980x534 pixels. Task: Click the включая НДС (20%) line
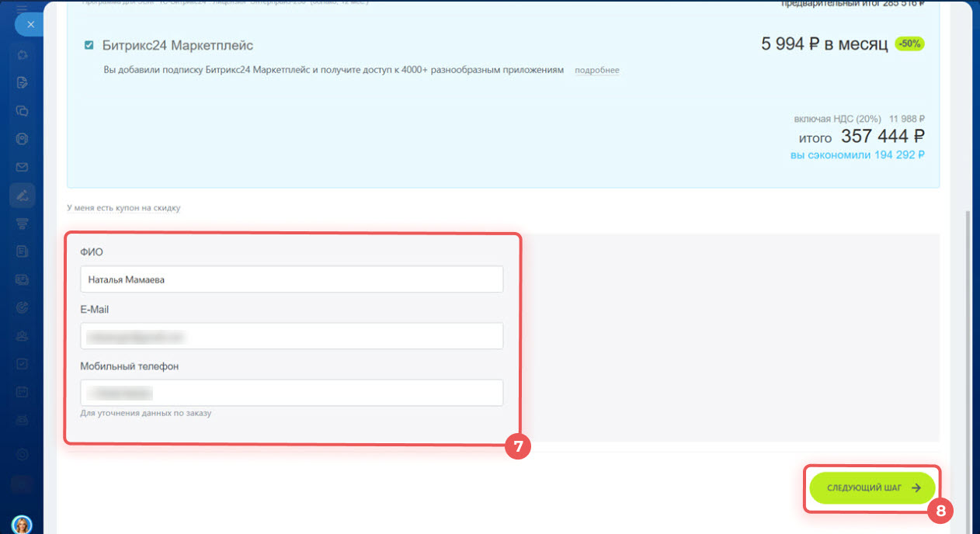(859, 119)
